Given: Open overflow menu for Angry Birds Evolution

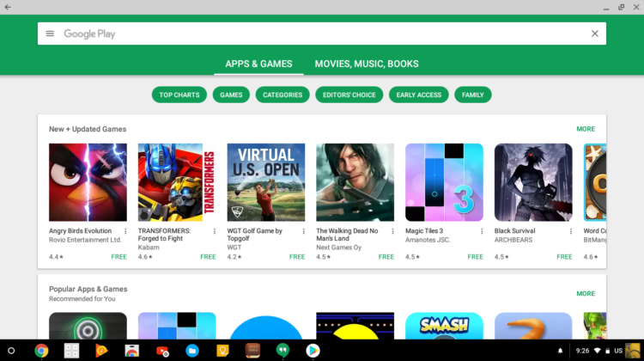Looking at the screenshot, I should point(125,231).
